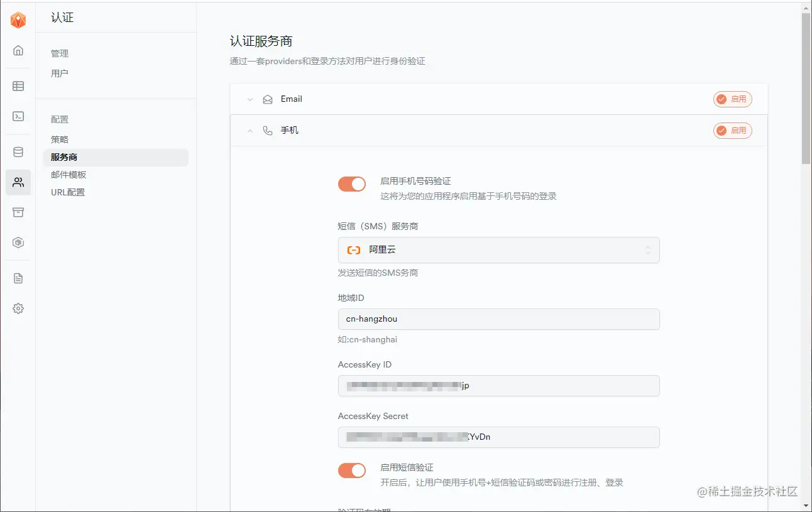Click the 如:cn-shanghai hint text
Screen dimensions: 812x512
[x=368, y=340]
